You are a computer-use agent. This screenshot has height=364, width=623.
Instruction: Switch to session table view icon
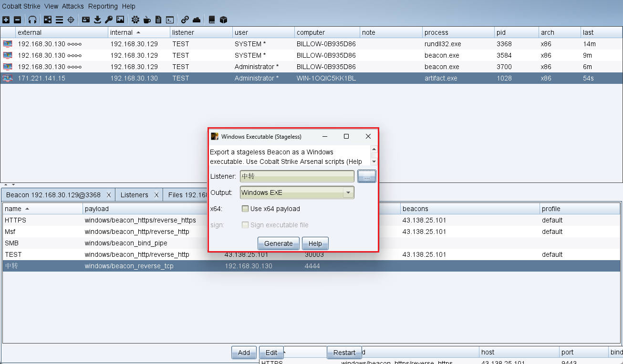click(59, 20)
